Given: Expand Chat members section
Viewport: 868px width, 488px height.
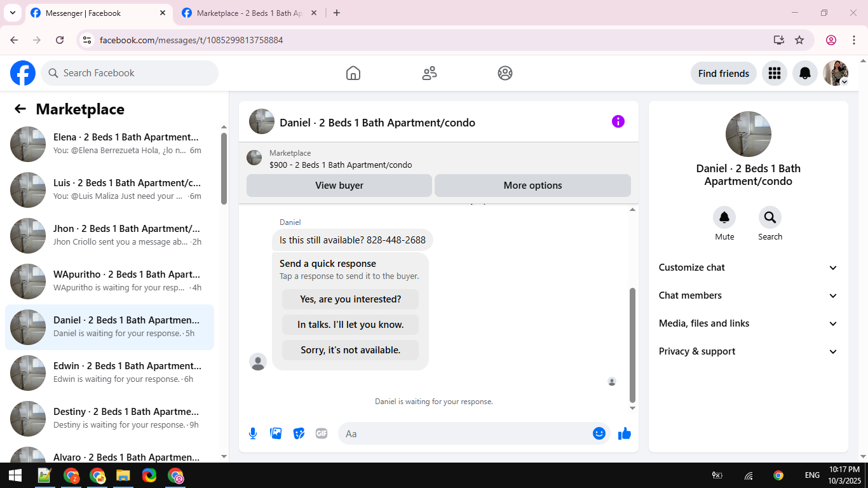Looking at the screenshot, I should pos(749,295).
